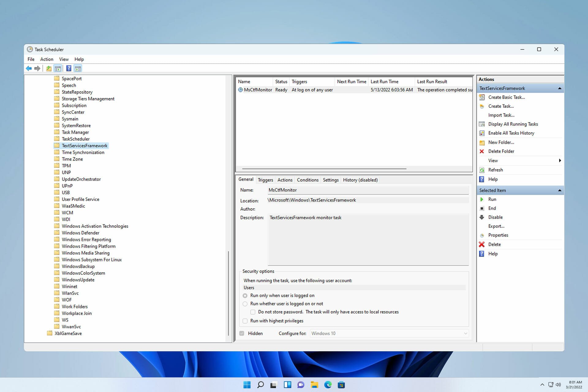The height and width of the screenshot is (392, 588).
Task: Click Export... for the selected item
Action: 496,226
